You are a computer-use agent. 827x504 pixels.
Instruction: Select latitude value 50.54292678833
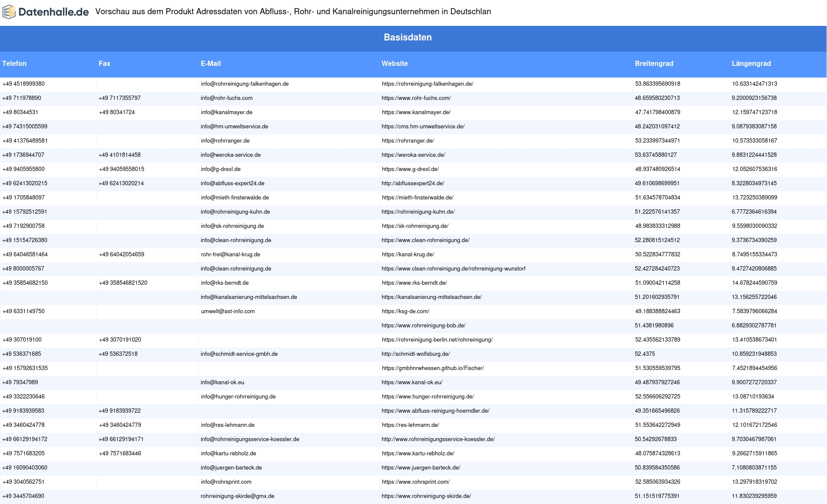click(656, 439)
